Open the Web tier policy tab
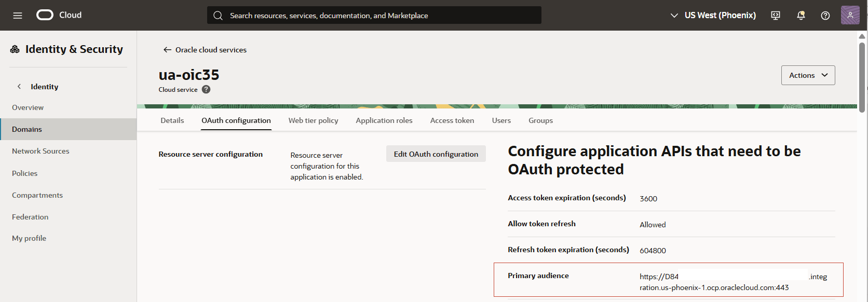This screenshot has height=302, width=868. point(314,120)
